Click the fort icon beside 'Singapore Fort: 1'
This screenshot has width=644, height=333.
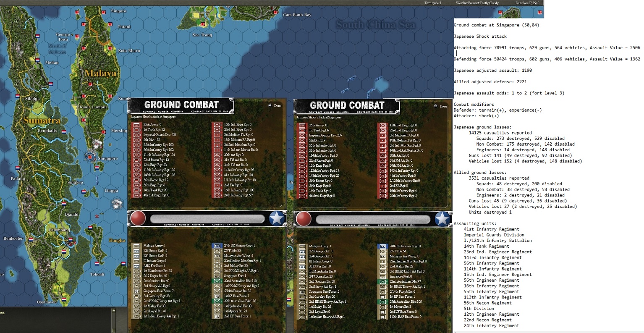pyautogui.click(x=217, y=276)
